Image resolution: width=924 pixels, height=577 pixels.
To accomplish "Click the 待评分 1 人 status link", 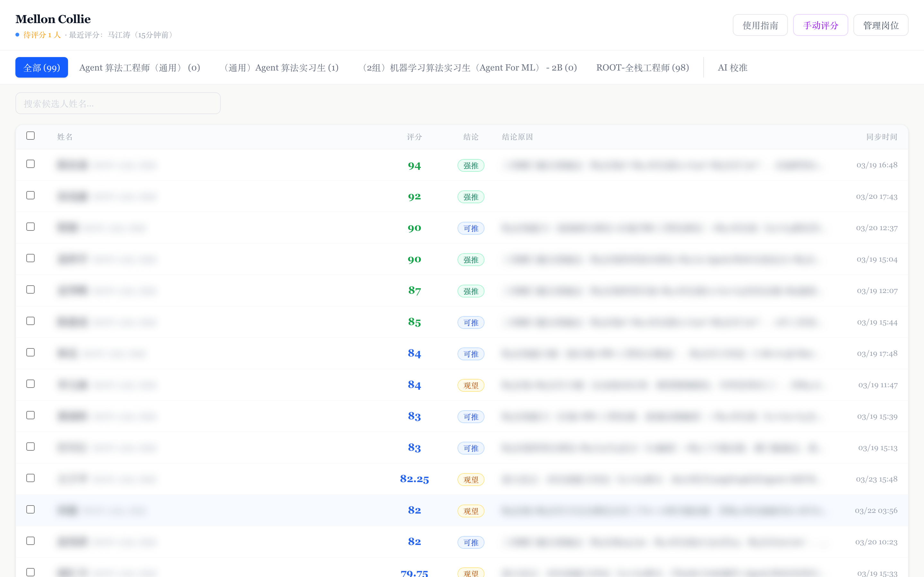I will (x=42, y=35).
